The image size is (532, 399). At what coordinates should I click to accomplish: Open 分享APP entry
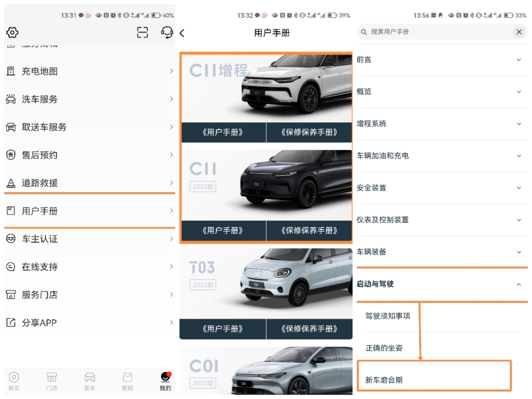(x=90, y=322)
